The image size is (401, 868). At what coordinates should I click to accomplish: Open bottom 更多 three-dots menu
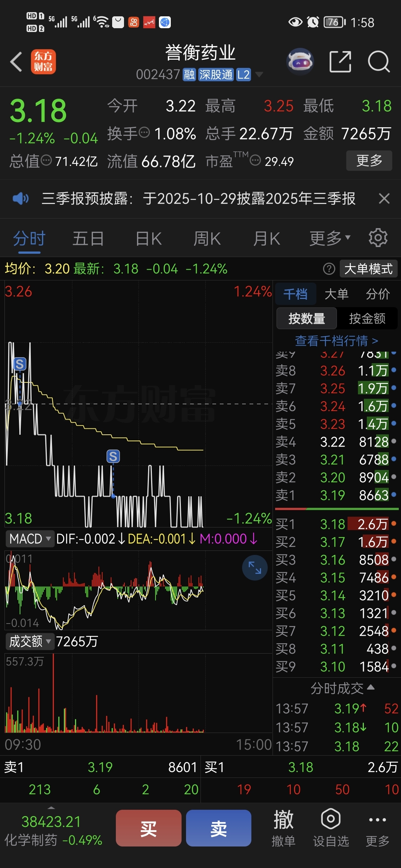(x=378, y=829)
